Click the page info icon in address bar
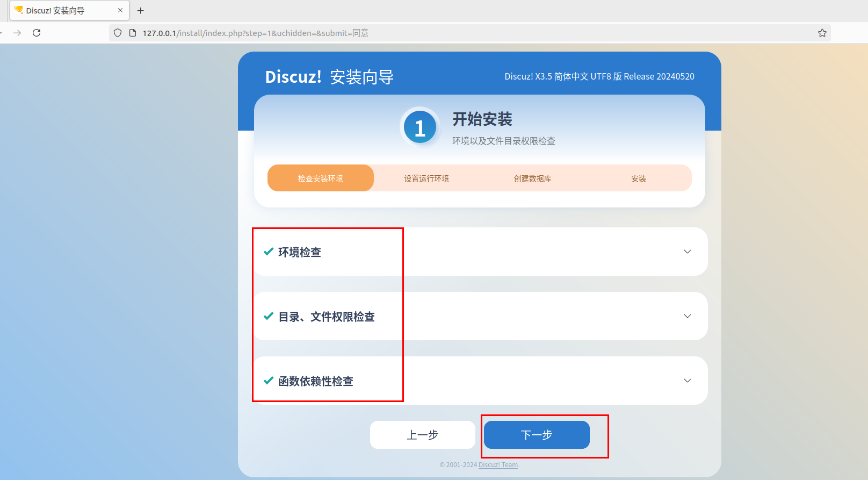This screenshot has height=480, width=868. coord(133,33)
